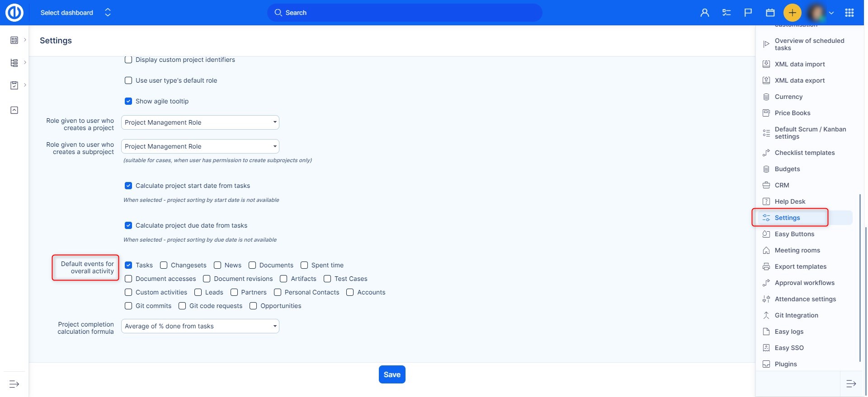Open the user profile icon in header

704,13
